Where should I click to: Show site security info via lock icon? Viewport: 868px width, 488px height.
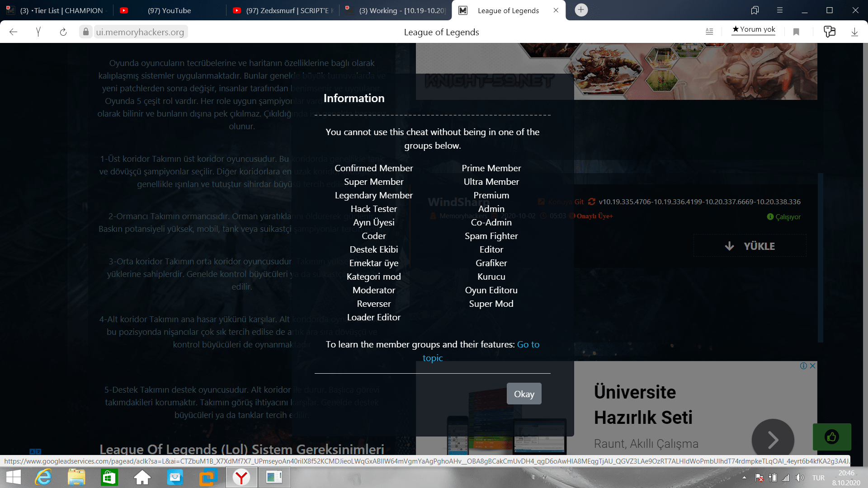point(85,32)
